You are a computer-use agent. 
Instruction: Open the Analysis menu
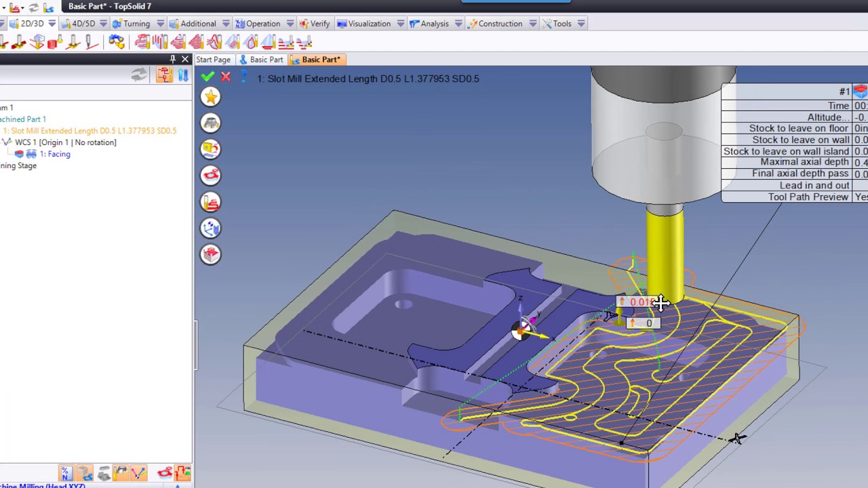[434, 23]
